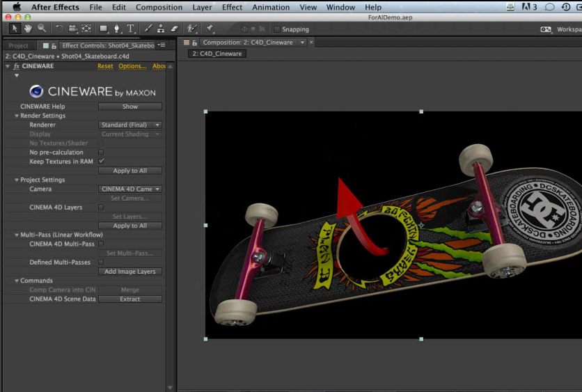Collapse the Commands section

click(x=16, y=281)
